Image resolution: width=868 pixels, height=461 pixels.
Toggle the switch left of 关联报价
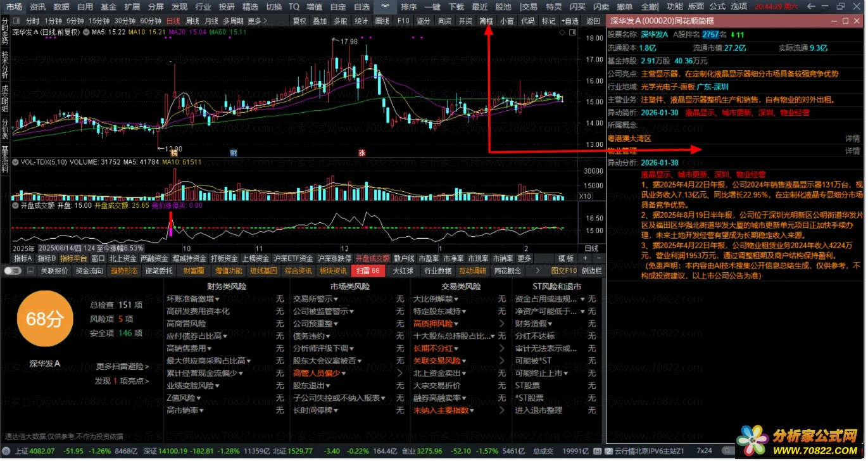tap(11, 271)
